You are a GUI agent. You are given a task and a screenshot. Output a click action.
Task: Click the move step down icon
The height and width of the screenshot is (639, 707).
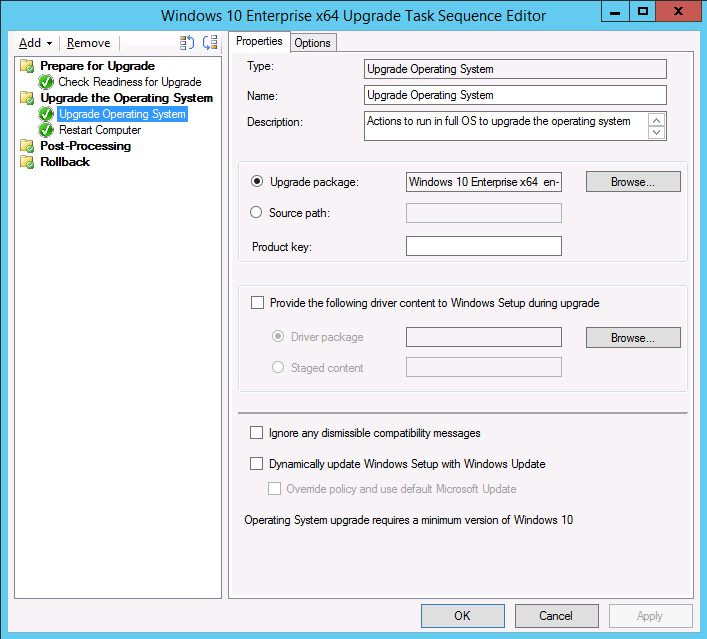click(x=209, y=43)
